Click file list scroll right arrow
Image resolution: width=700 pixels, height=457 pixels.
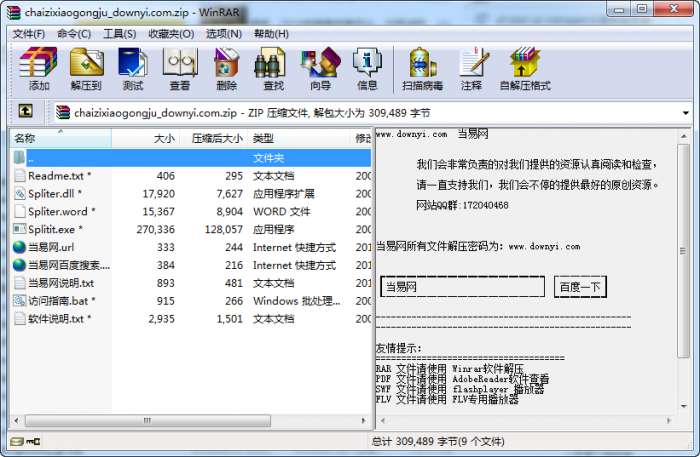(x=364, y=420)
